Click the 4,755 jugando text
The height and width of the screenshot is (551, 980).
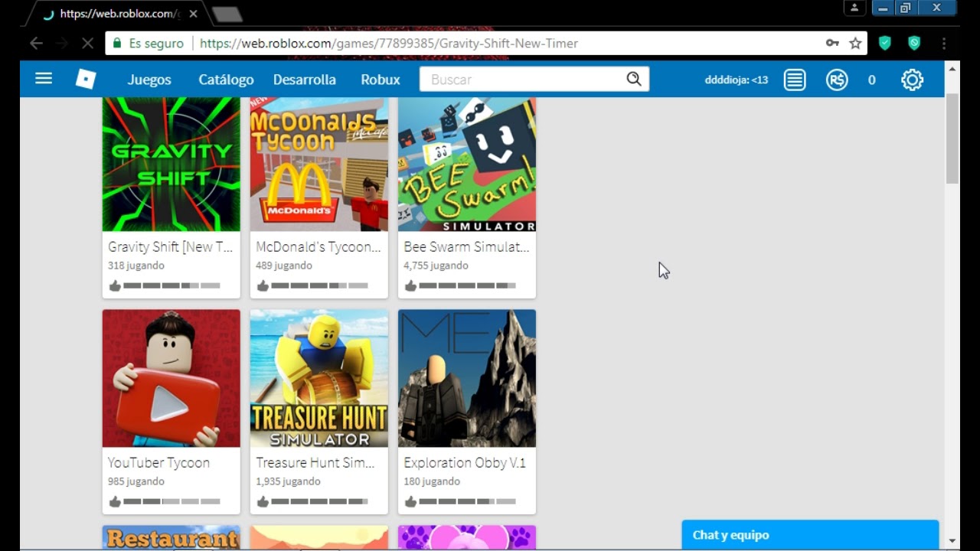(x=436, y=266)
